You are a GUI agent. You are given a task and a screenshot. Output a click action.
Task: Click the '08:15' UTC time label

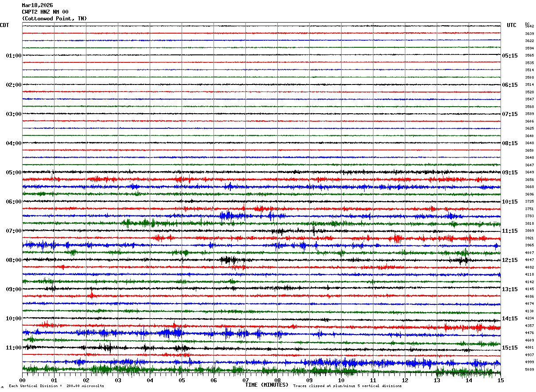[x=510, y=143]
